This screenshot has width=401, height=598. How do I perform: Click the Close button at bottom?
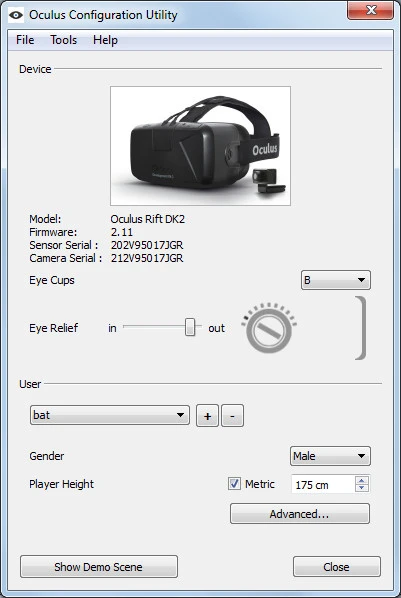[337, 567]
